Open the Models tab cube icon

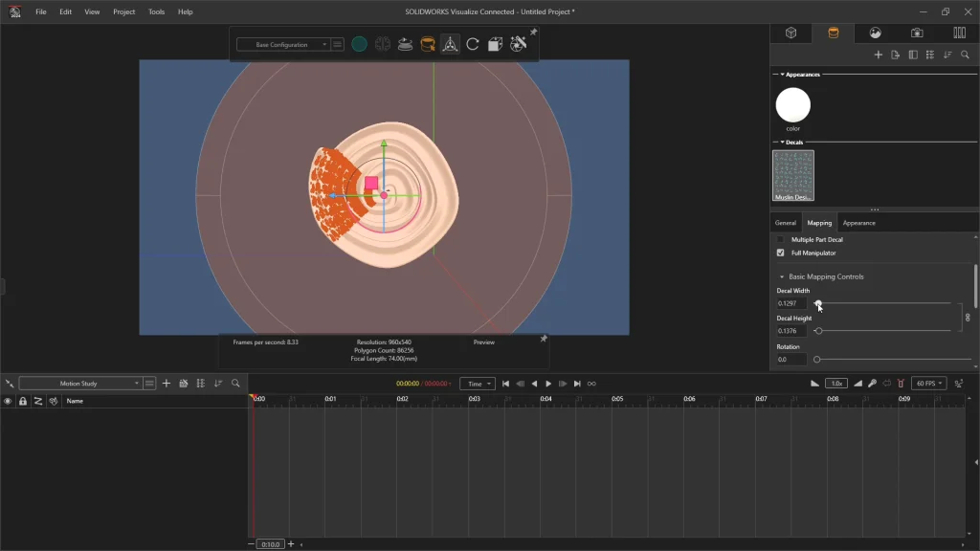791,33
